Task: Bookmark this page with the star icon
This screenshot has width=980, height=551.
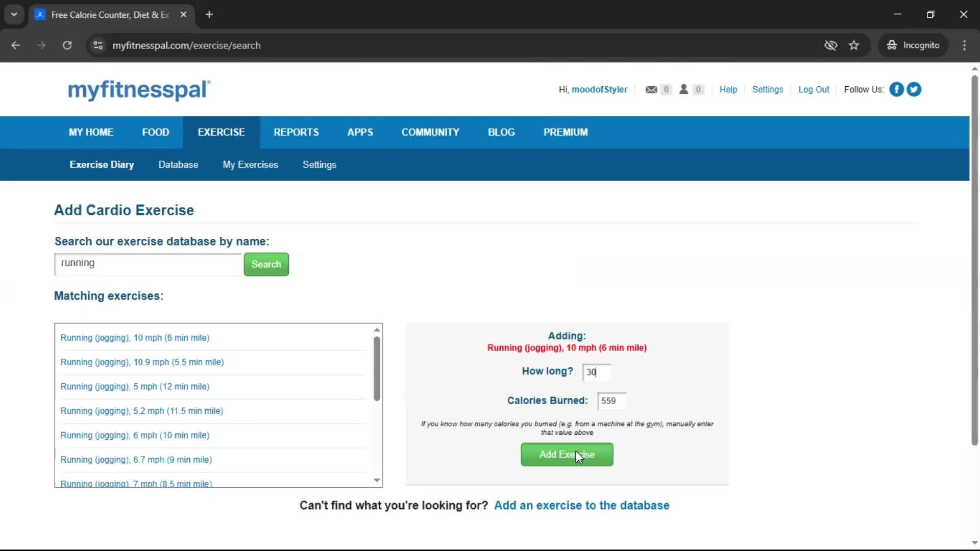Action: (854, 45)
